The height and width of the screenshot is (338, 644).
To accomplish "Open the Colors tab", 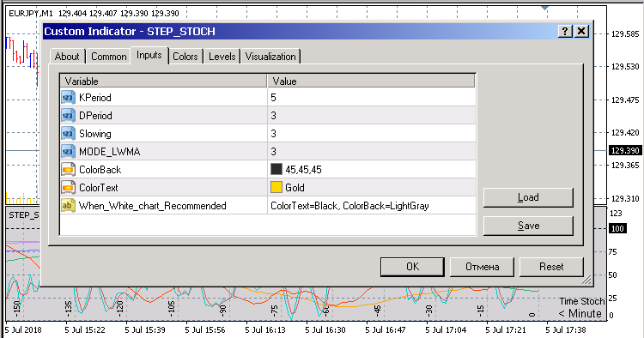I will pos(185,57).
